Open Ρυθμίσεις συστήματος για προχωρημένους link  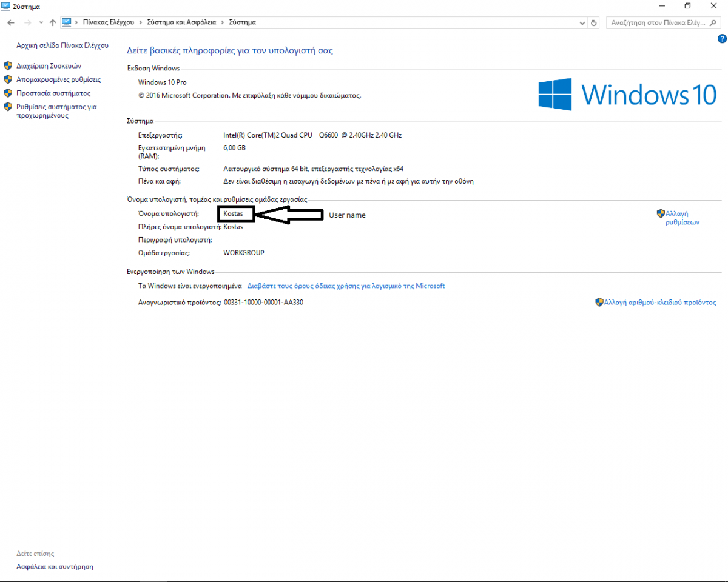click(x=56, y=111)
